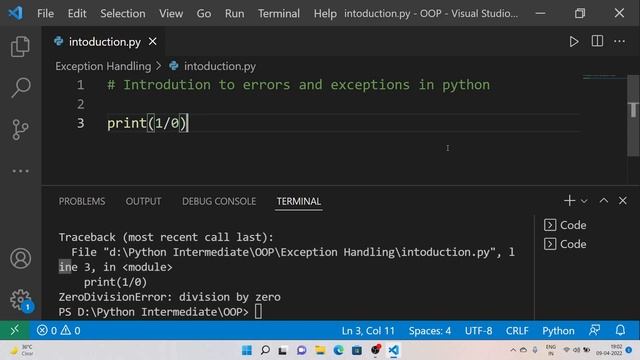Open Task View from taskbar

[282, 350]
